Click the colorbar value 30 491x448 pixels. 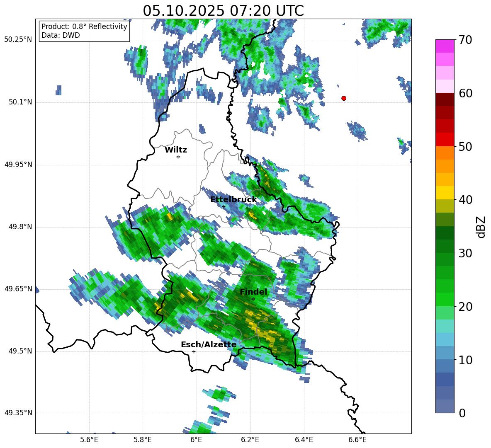pos(465,253)
